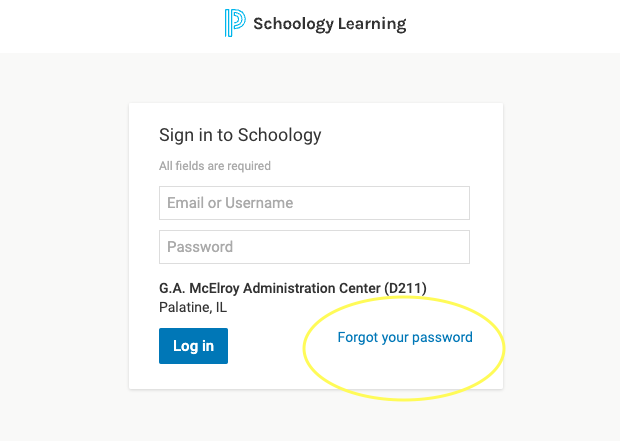This screenshot has height=441, width=620.
Task: Click the All fields are required note
Action: [x=215, y=166]
